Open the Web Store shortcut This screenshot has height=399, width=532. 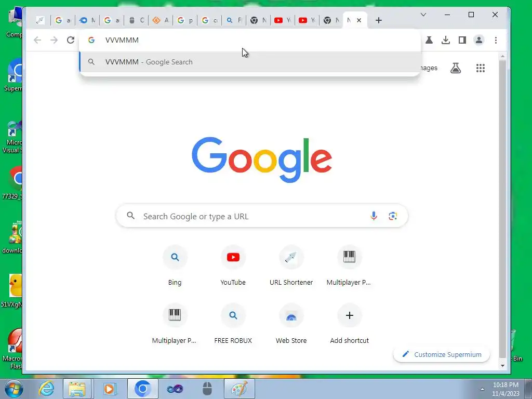point(291,324)
